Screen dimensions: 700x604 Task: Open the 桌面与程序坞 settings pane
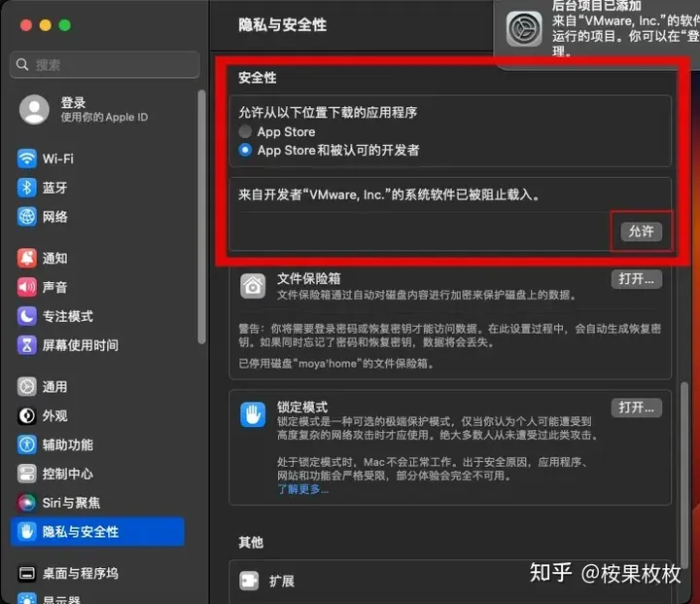click(x=97, y=573)
